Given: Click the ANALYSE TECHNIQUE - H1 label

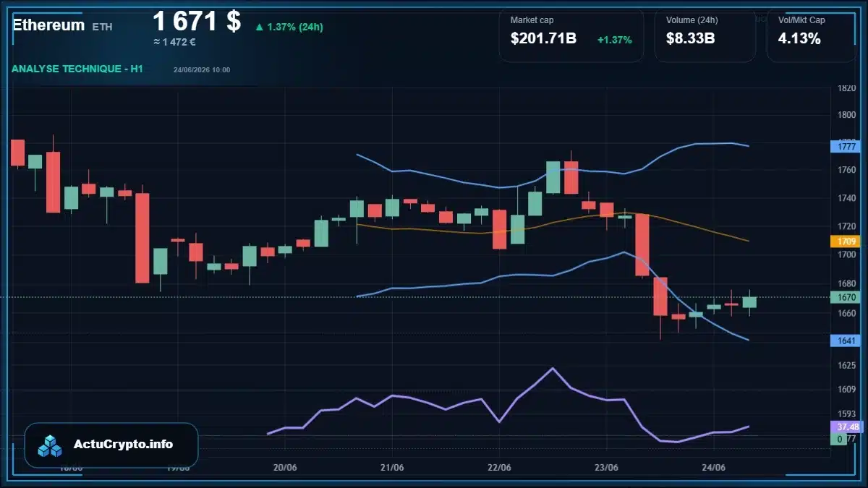Looking at the screenshot, I should (77, 69).
